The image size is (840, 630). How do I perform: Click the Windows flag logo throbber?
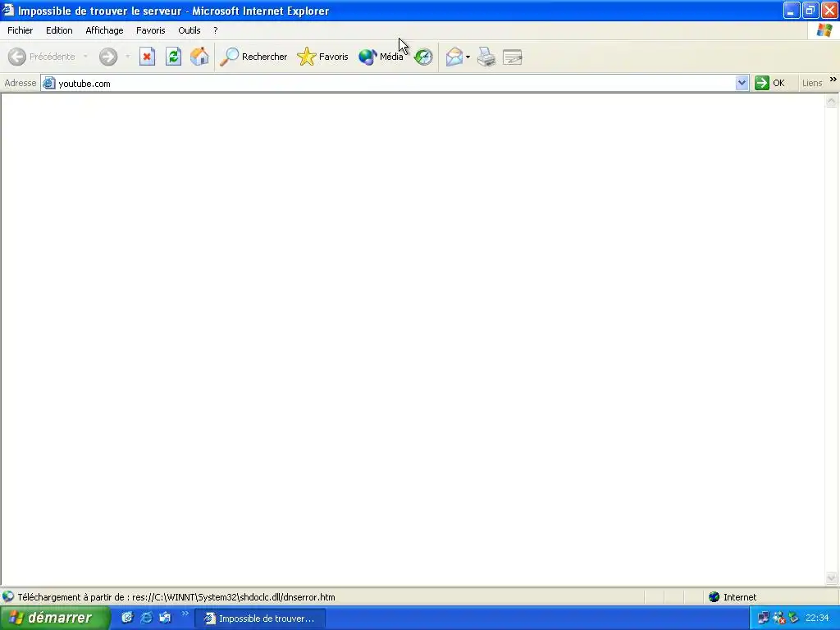point(824,30)
